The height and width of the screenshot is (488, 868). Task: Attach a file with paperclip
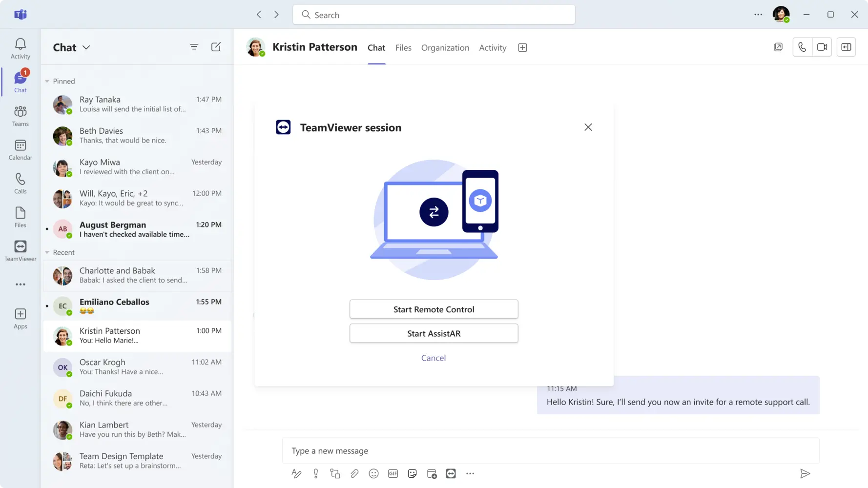pyautogui.click(x=354, y=473)
